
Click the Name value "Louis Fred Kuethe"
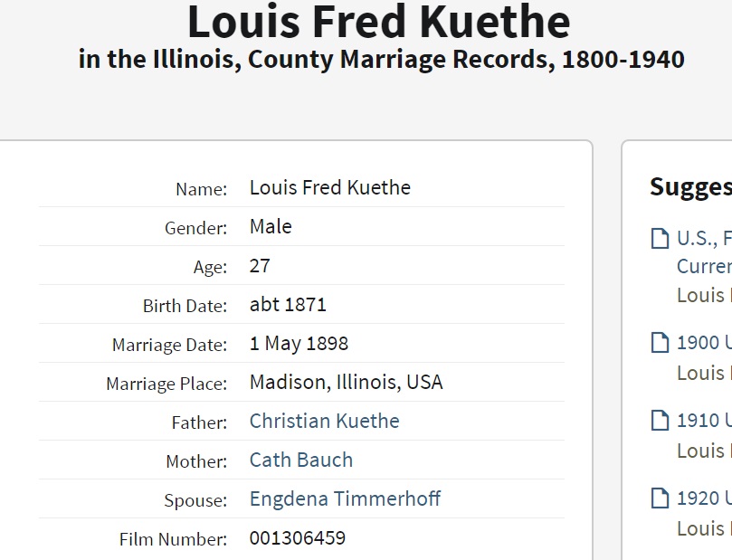pyautogui.click(x=329, y=187)
